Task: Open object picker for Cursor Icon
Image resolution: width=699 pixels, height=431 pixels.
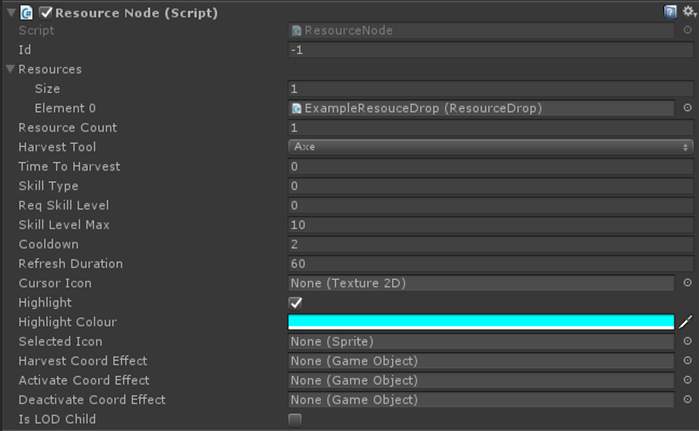Action: pyautogui.click(x=687, y=283)
